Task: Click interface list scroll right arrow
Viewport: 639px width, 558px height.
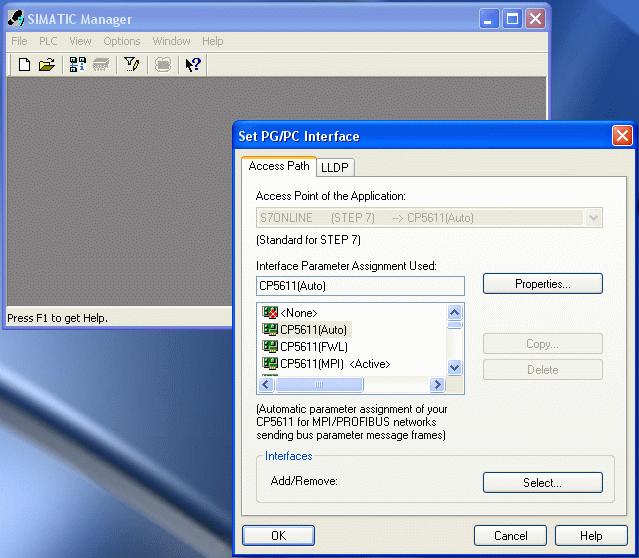Action: 437,384
